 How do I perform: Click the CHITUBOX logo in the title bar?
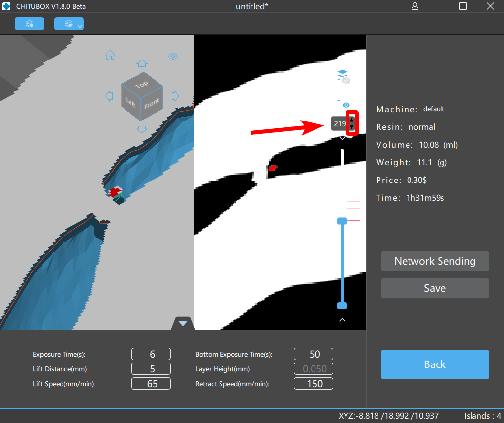5,6
